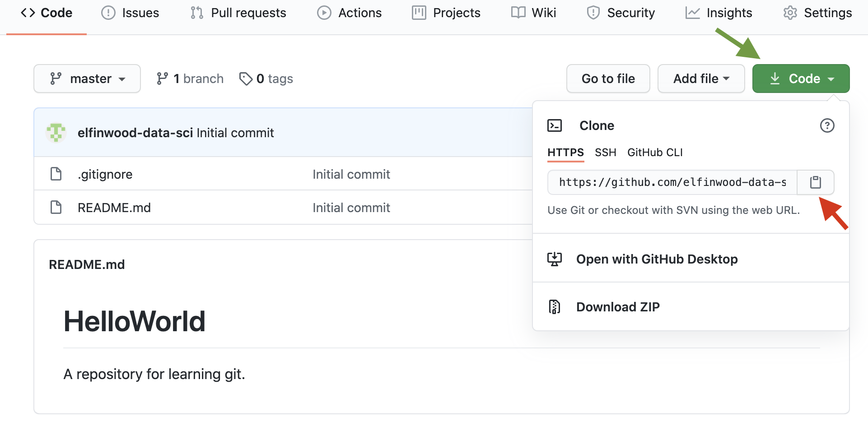The image size is (868, 426).
Task: Click the elfinwood-data-sci user avatar
Action: tap(56, 133)
